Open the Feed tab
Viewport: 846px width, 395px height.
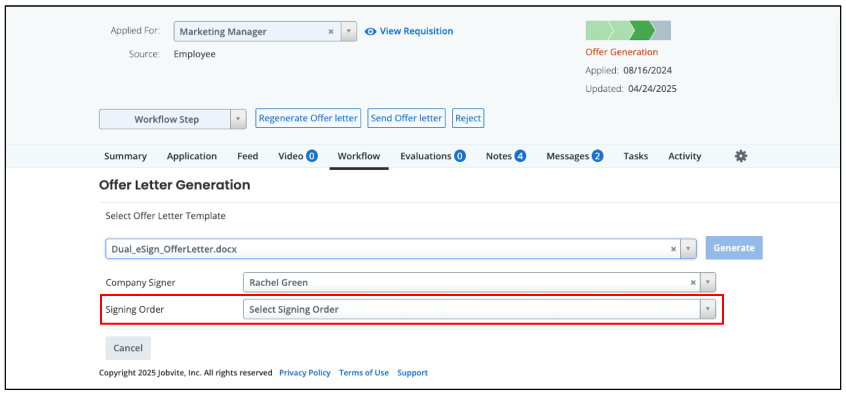click(x=248, y=156)
